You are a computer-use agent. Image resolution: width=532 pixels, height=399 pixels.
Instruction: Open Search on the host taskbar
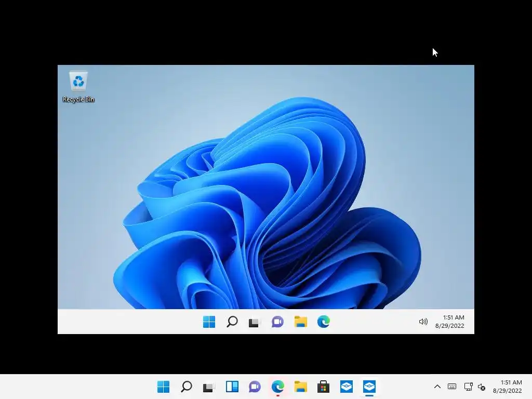tap(187, 387)
